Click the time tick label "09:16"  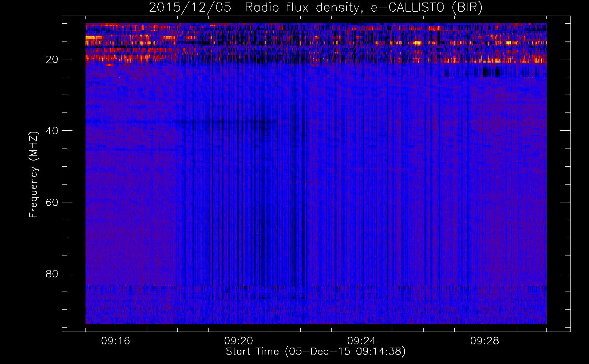[x=116, y=341]
